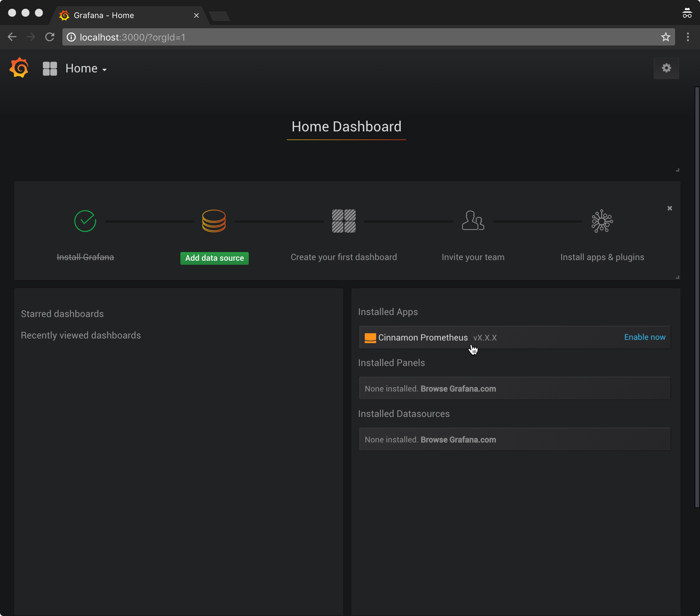Image resolution: width=700 pixels, height=616 pixels.
Task: Open the Cinnamon Prometheus app entry
Action: pyautogui.click(x=514, y=337)
